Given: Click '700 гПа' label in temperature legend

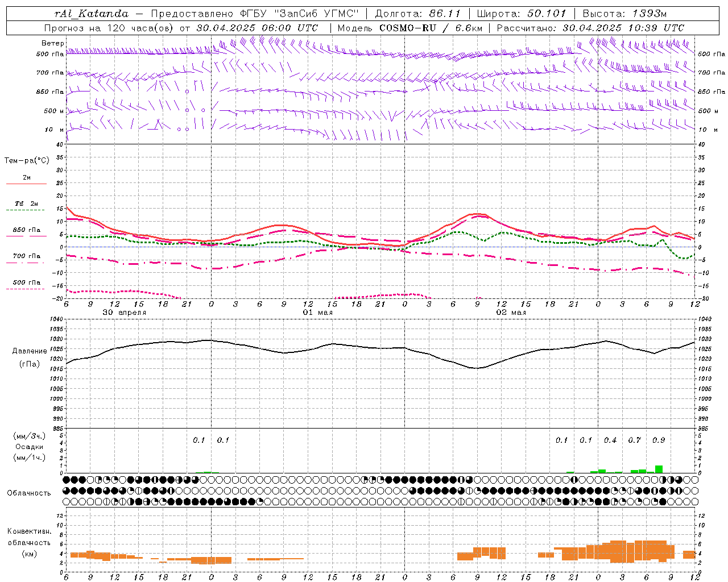Looking at the screenshot, I should point(27,256).
